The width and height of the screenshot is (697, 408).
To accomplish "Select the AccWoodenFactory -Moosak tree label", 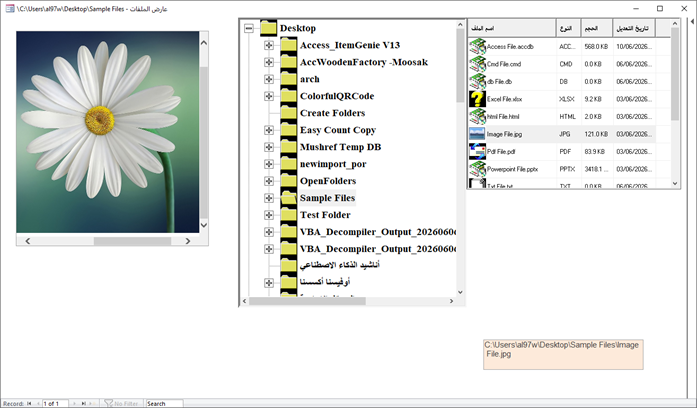I will pyautogui.click(x=364, y=62).
